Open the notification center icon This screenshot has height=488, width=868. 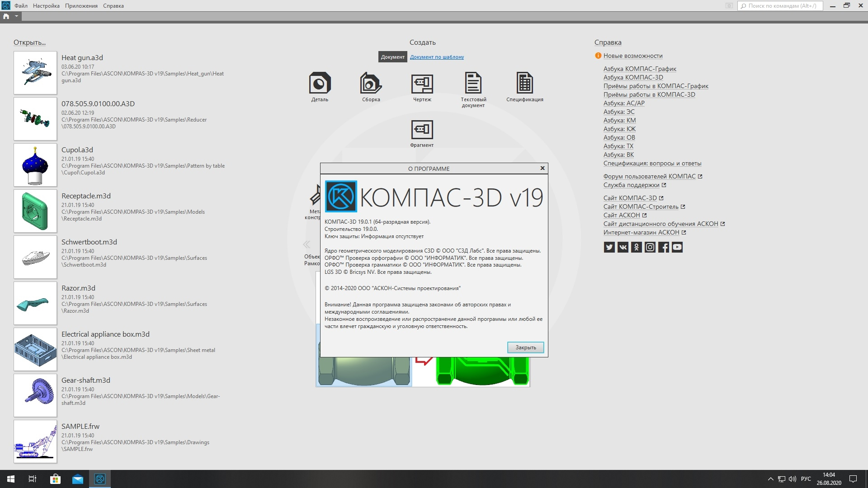click(853, 479)
